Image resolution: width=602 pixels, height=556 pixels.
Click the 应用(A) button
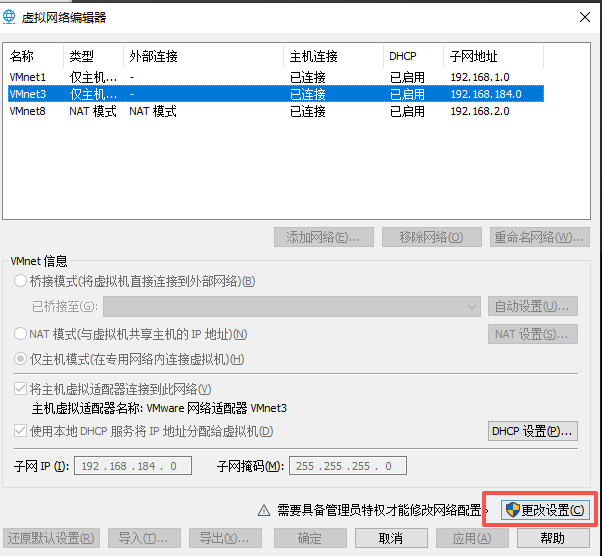click(x=472, y=538)
